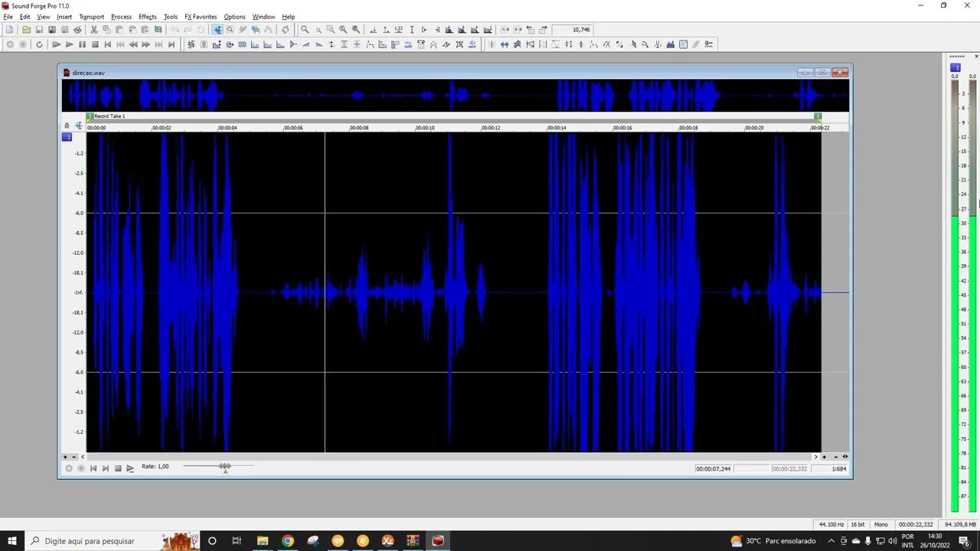Click the lock icon left of the ruler

(x=67, y=126)
